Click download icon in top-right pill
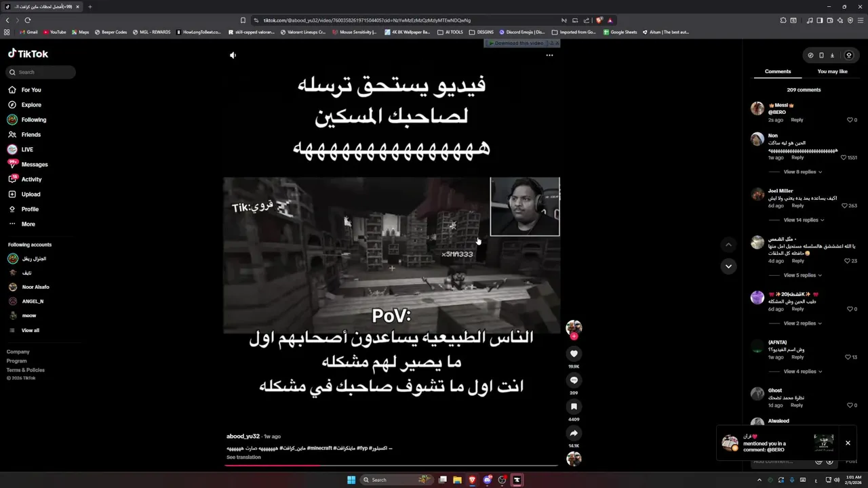This screenshot has height=488, width=868. click(832, 56)
